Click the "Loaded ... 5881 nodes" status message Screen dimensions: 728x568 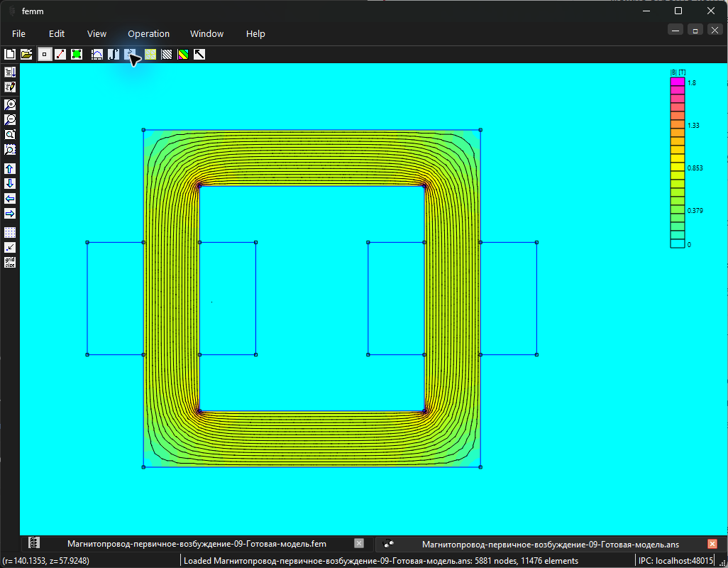381,561
